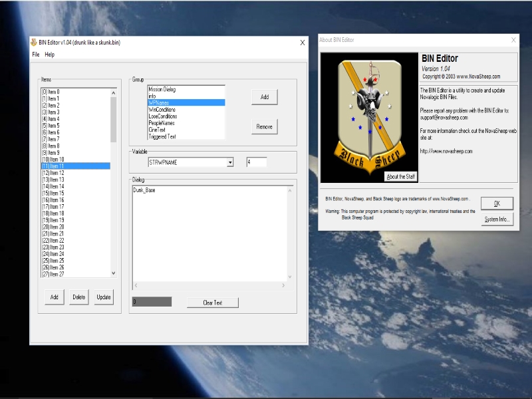Select '[21] Item 21' in Items list

pos(76,234)
